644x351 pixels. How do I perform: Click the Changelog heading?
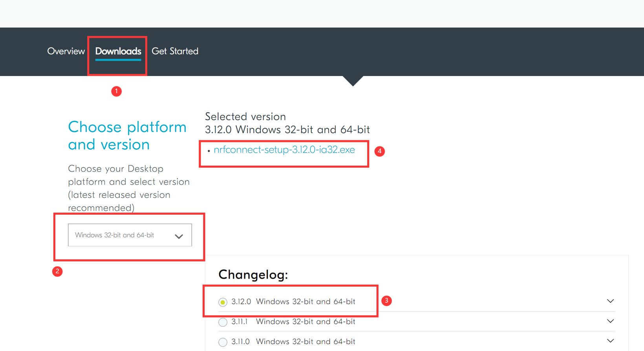(x=253, y=274)
